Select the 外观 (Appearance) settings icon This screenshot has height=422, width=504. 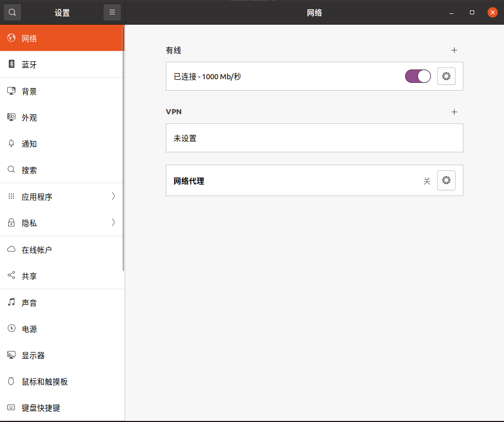tap(11, 117)
